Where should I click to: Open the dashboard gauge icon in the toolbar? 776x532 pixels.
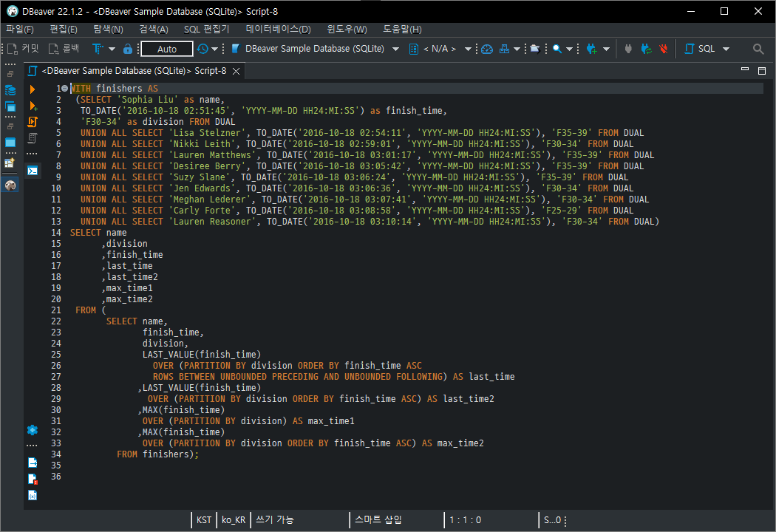pyautogui.click(x=487, y=49)
